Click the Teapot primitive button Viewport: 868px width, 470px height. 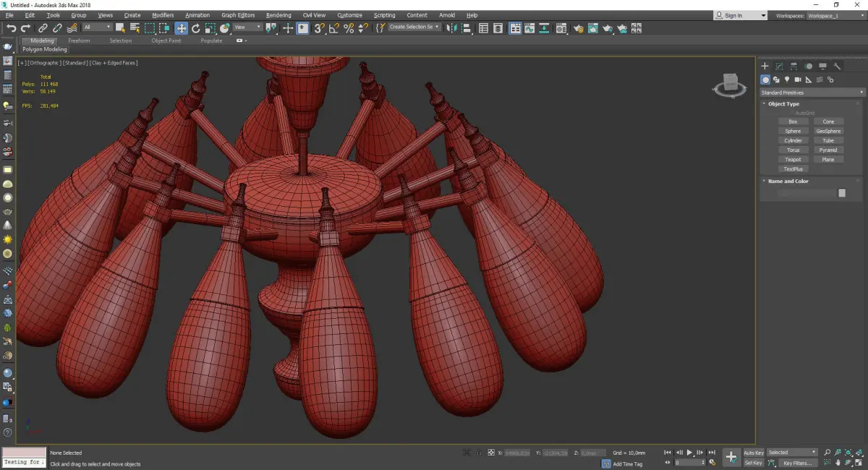(793, 159)
